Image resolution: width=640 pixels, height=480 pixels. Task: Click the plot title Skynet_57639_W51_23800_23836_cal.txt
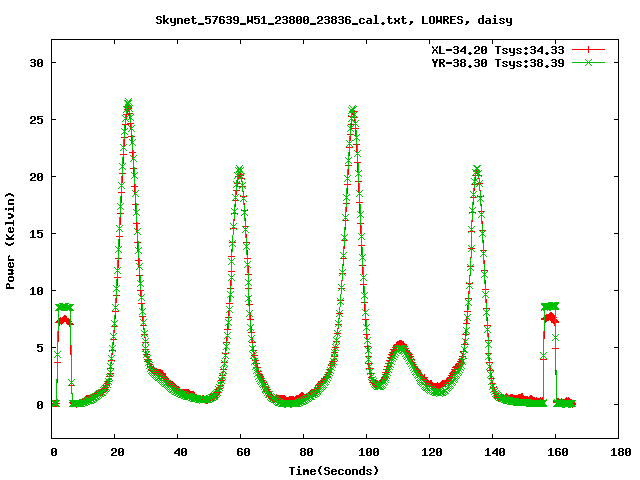click(333, 20)
